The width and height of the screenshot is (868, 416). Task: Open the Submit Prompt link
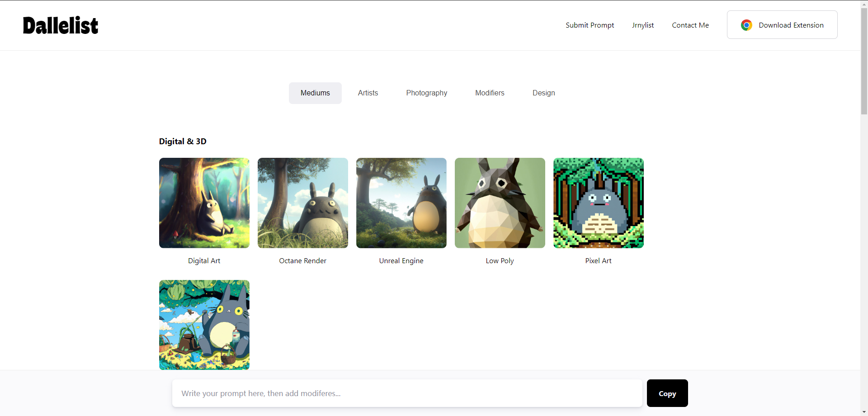click(590, 25)
